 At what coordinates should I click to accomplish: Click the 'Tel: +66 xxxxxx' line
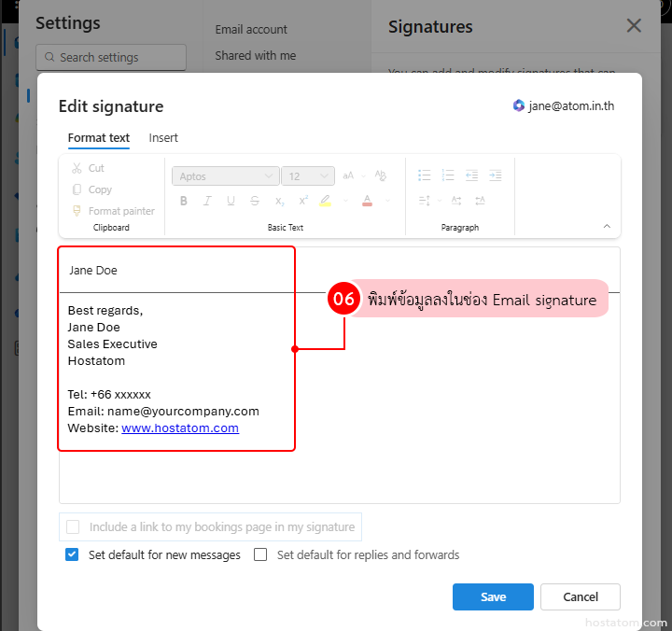pyautogui.click(x=109, y=394)
